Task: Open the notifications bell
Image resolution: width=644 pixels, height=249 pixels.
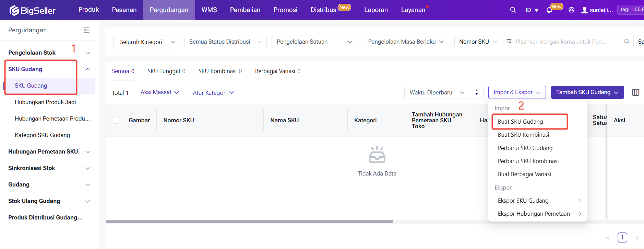Action: click(x=549, y=10)
